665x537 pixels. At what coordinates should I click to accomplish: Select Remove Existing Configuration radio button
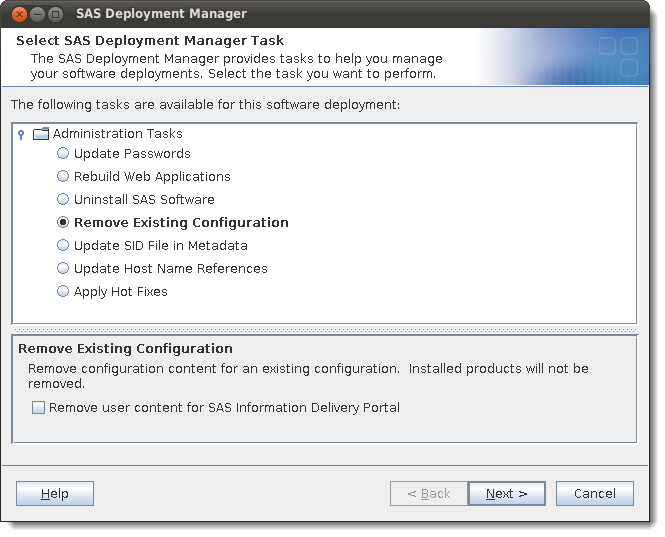pyautogui.click(x=63, y=222)
